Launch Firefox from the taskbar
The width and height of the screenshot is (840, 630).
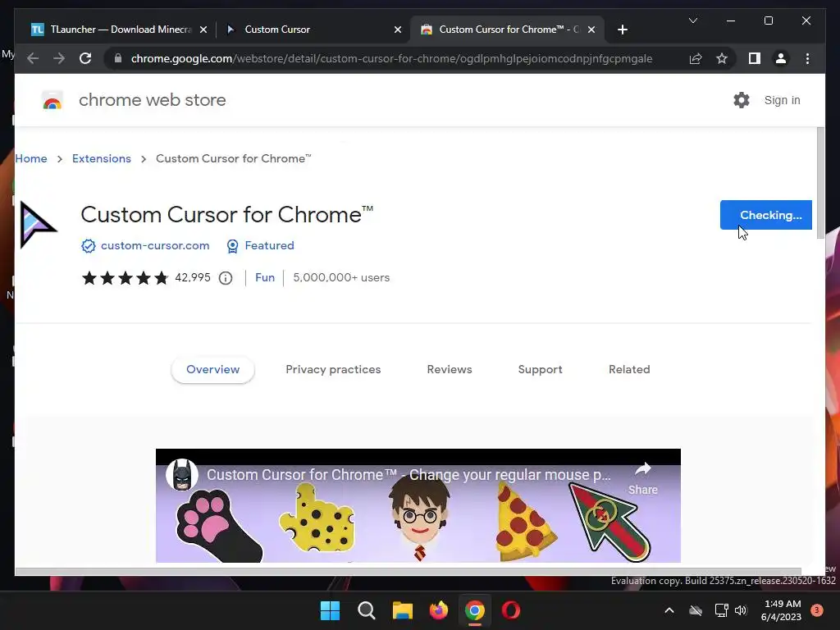click(439, 610)
